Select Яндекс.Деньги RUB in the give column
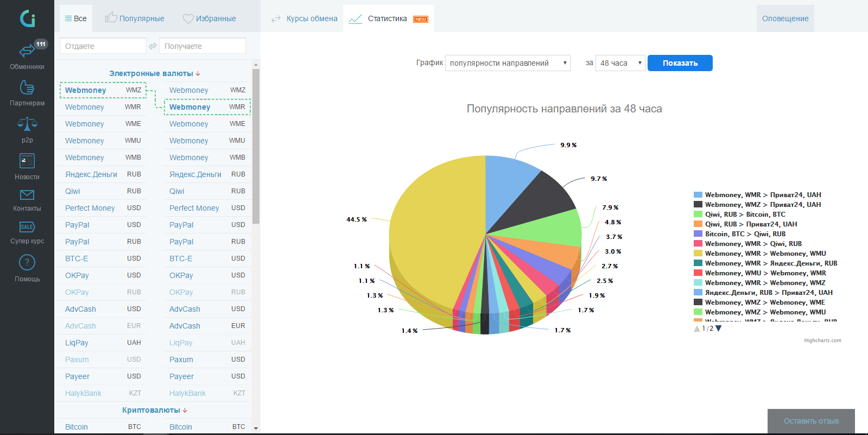 pyautogui.click(x=103, y=174)
